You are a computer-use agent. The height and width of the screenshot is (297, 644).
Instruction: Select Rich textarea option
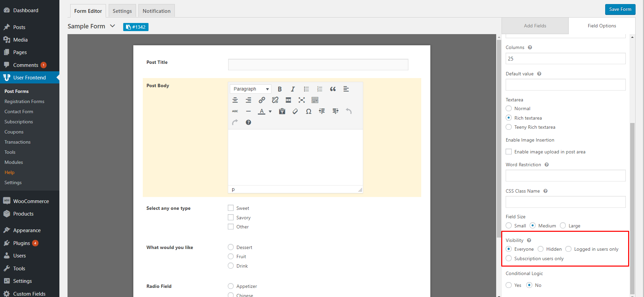click(x=509, y=118)
